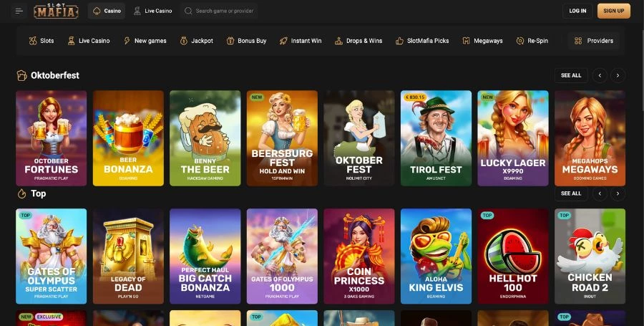
Task: Click the Instant Win rocket icon
Action: coord(283,41)
